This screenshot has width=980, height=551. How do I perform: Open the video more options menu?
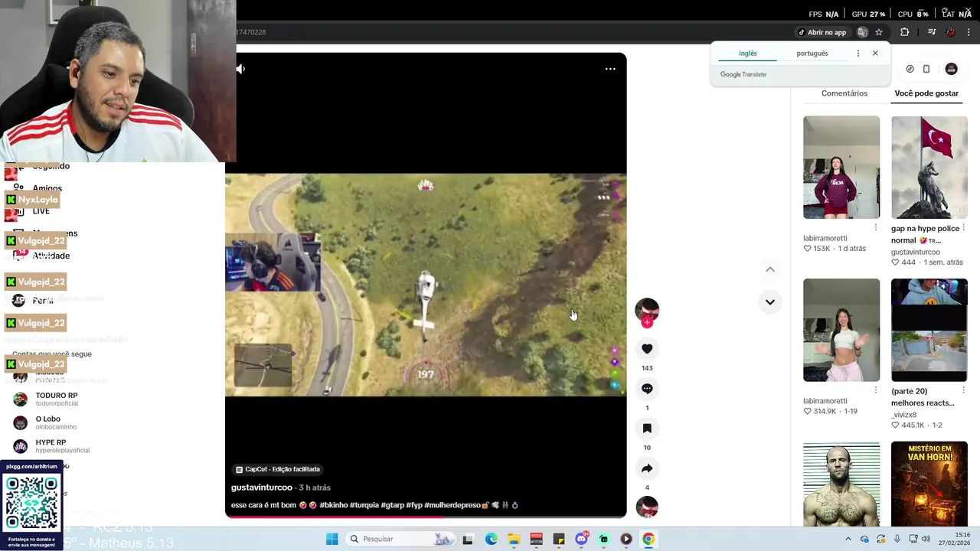coord(610,69)
